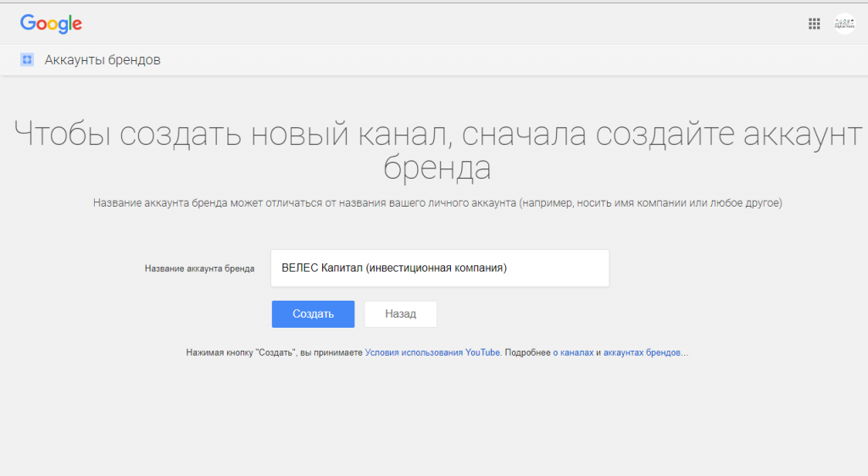Click the Google logo
The width and height of the screenshot is (868, 476).
(51, 24)
